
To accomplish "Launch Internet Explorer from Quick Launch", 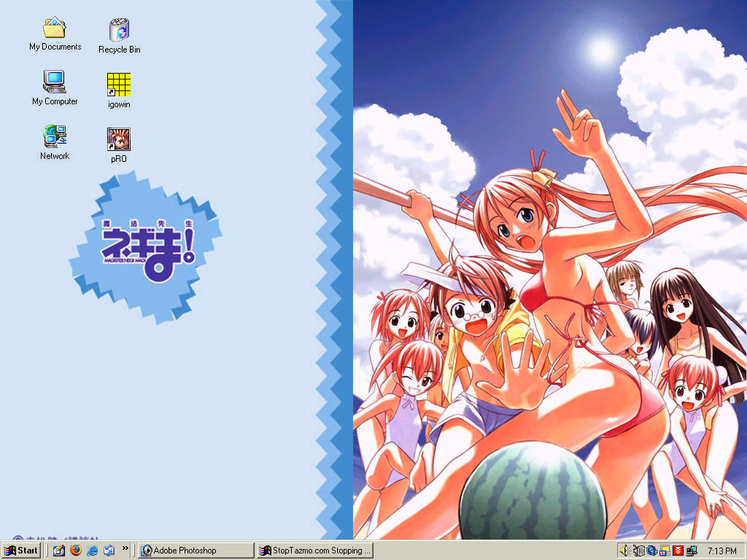I will 93,551.
